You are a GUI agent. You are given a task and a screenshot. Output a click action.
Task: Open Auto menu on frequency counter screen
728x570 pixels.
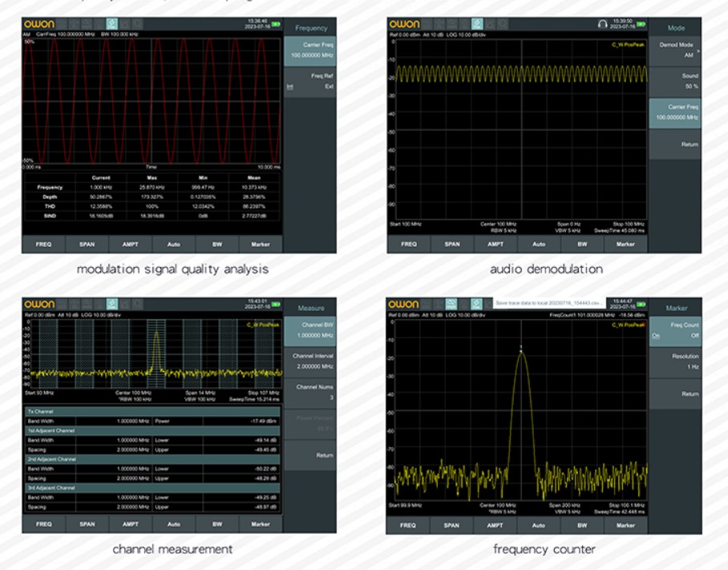point(539,525)
